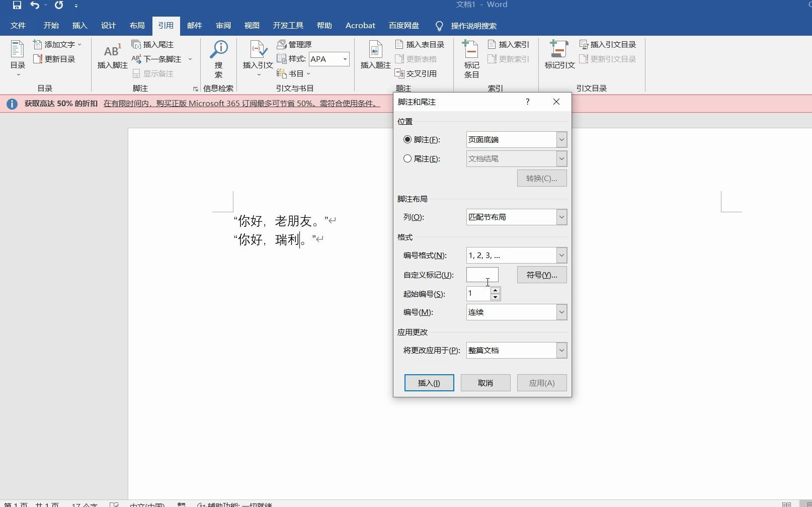Select the 尾注 radio button

click(x=408, y=158)
